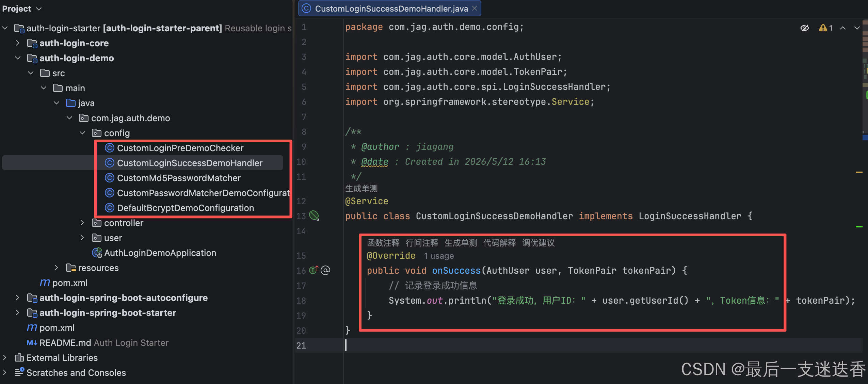This screenshot has width=868, height=384.
Task: Click the auth-login-core module folder icon
Action: pyautogui.click(x=32, y=43)
